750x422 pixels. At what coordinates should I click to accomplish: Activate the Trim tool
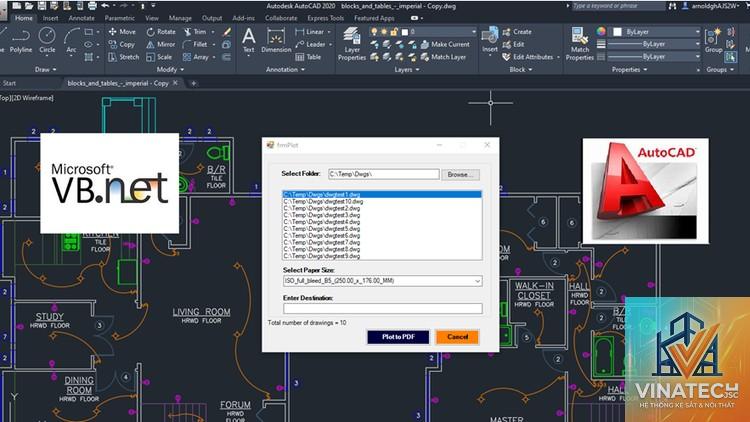[x=195, y=32]
